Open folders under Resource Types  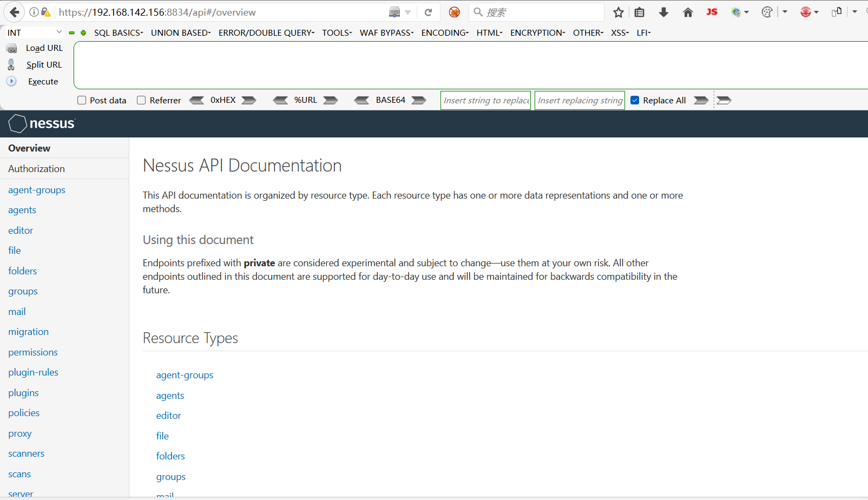pos(170,456)
